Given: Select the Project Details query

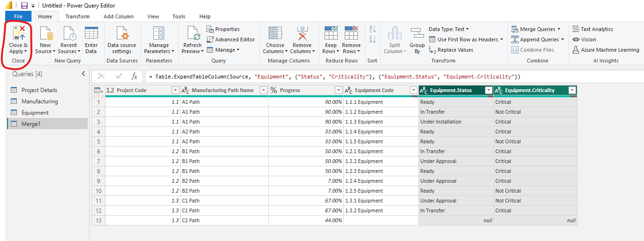Looking at the screenshot, I should [x=47, y=90].
